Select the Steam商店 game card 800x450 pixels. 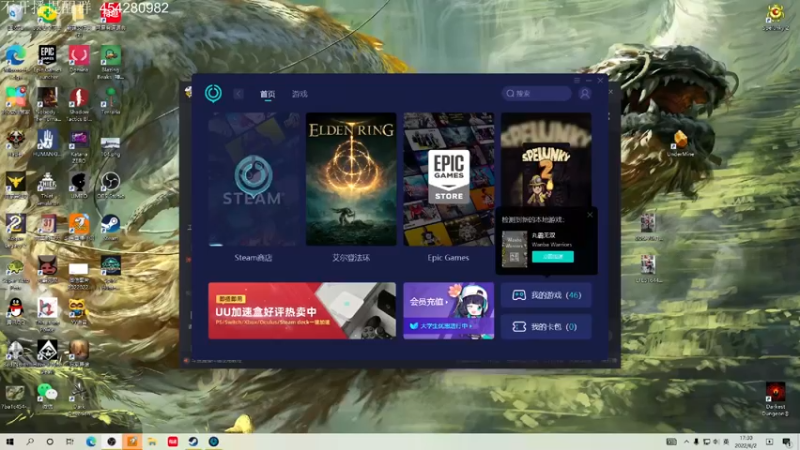point(254,179)
